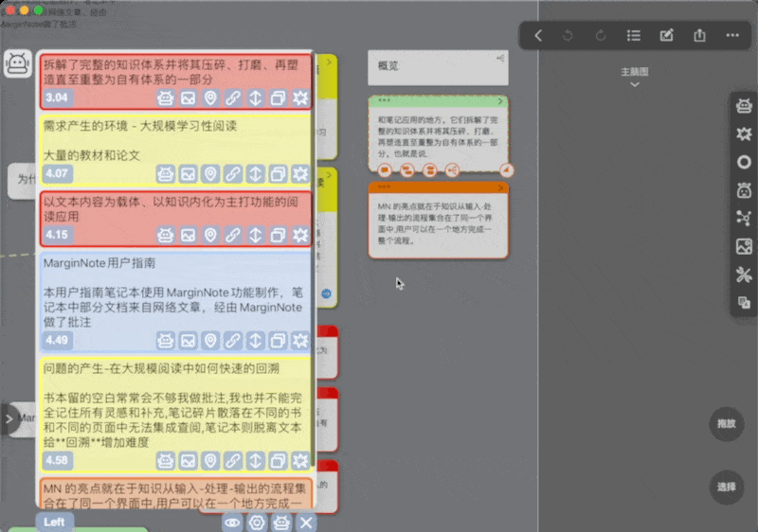Click the robot icon on the 4.15 card

pos(165,235)
